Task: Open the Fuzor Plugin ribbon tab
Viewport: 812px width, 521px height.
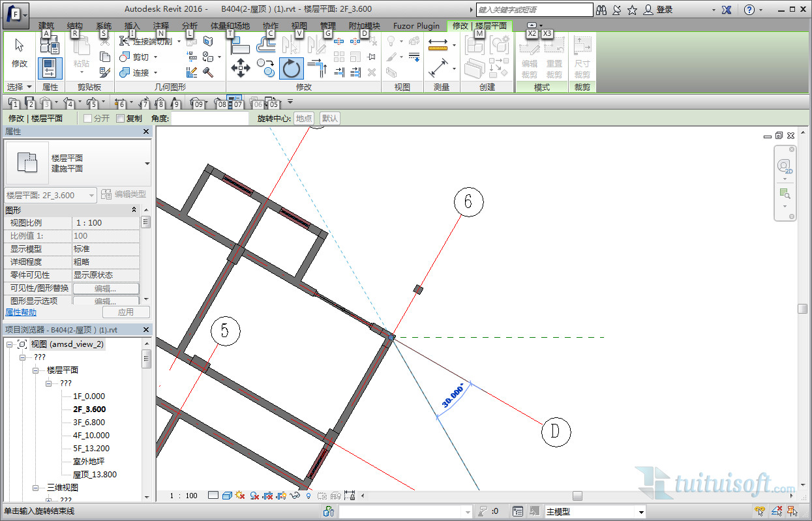Action: click(416, 26)
